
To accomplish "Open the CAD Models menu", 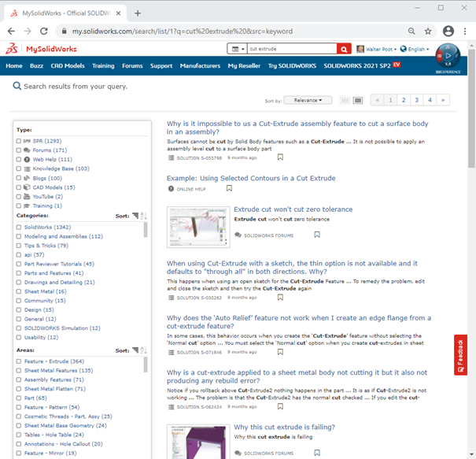I will click(68, 65).
